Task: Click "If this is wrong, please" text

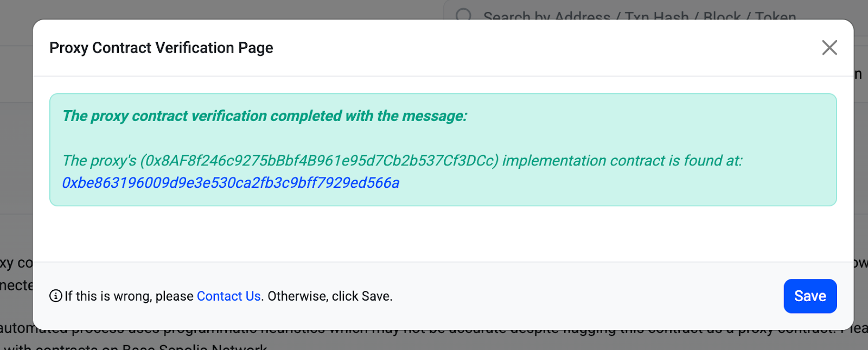Action: 129,296
